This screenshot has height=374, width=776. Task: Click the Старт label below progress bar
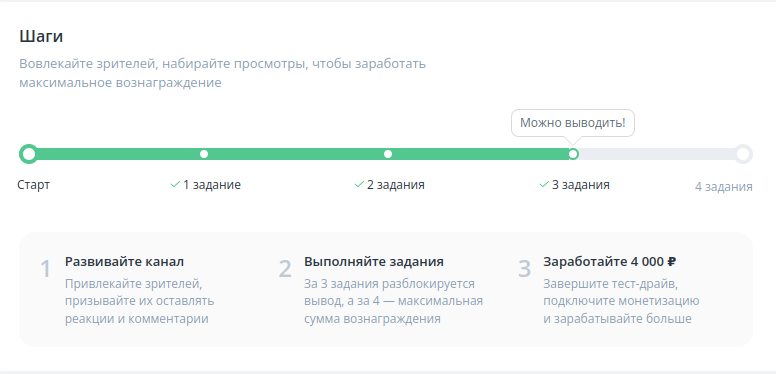coord(34,185)
